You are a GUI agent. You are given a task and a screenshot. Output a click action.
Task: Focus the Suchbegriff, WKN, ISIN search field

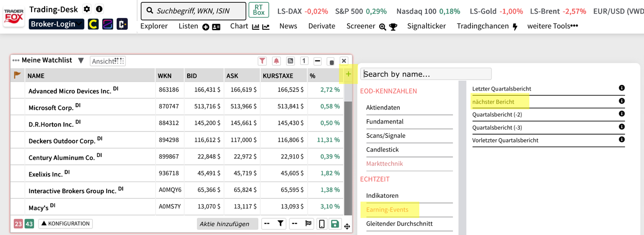coord(193,11)
